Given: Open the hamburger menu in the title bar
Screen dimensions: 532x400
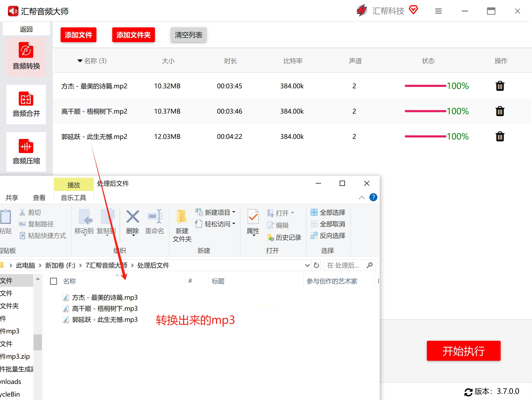Looking at the screenshot, I should (x=438, y=11).
